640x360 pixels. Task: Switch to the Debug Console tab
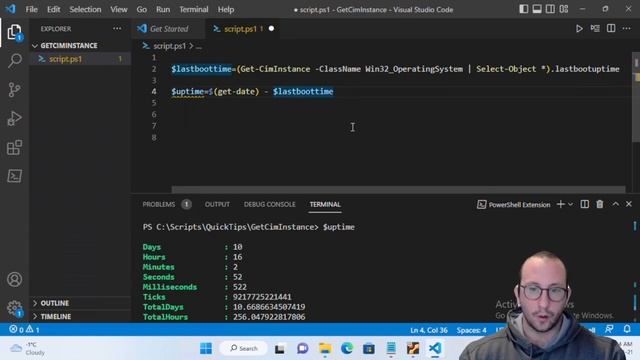[269, 204]
